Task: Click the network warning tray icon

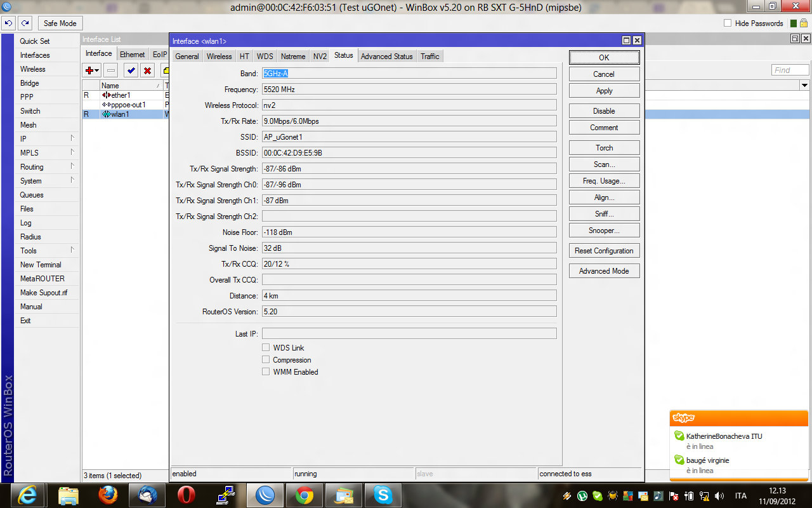Action: pos(704,495)
